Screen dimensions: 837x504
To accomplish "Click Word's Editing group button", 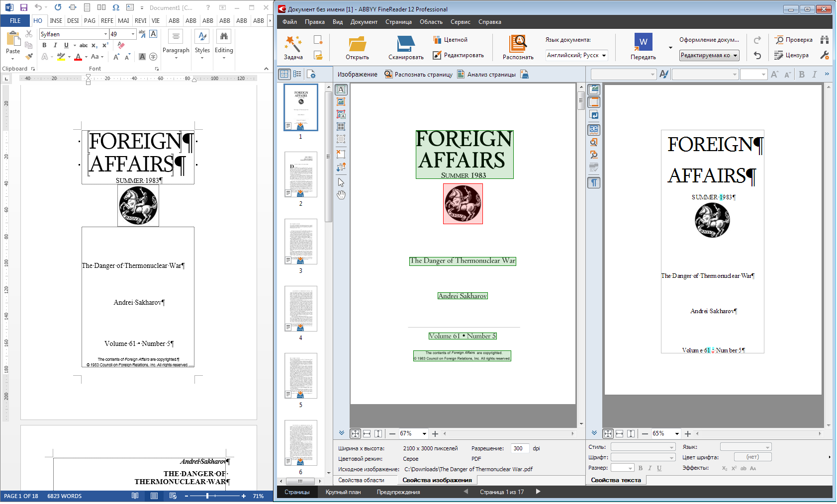I will pyautogui.click(x=224, y=45).
